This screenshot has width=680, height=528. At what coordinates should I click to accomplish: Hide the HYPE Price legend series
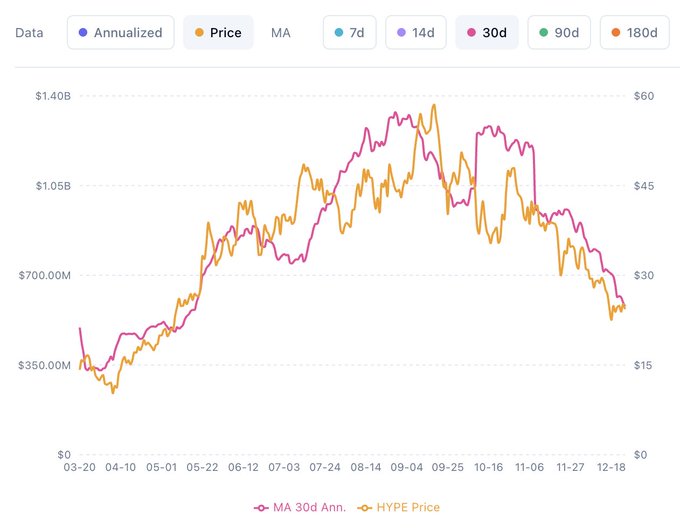click(x=400, y=507)
